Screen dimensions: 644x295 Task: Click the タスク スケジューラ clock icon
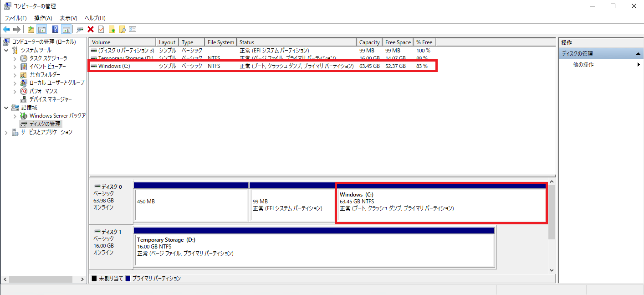[x=24, y=58]
